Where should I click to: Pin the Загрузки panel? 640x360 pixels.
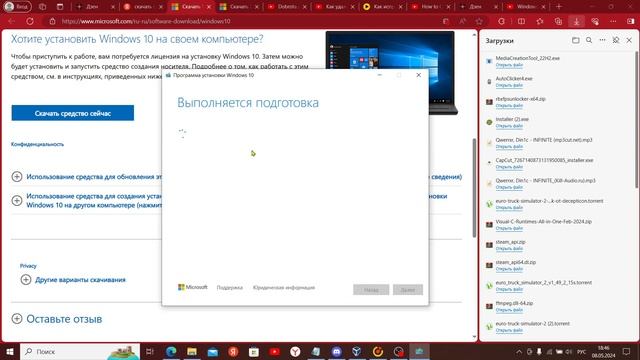616,40
